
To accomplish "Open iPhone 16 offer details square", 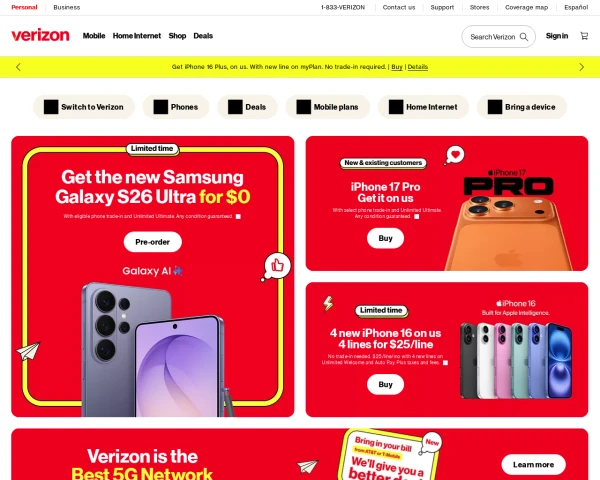I will click(445, 363).
